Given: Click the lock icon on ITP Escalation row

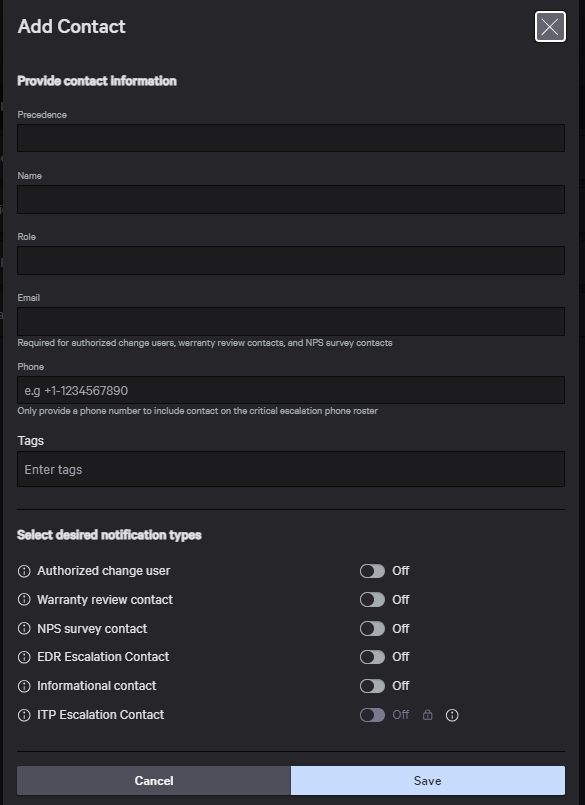Looking at the screenshot, I should click(x=427, y=715).
